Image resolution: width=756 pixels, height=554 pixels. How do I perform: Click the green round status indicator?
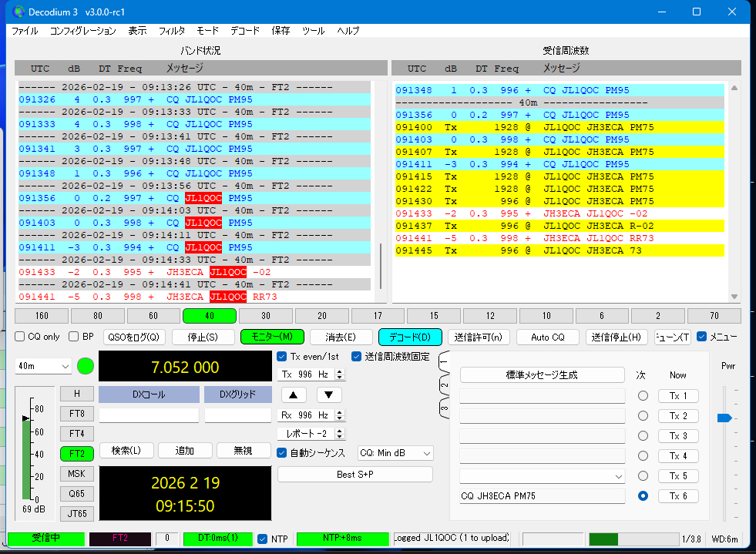(85, 366)
